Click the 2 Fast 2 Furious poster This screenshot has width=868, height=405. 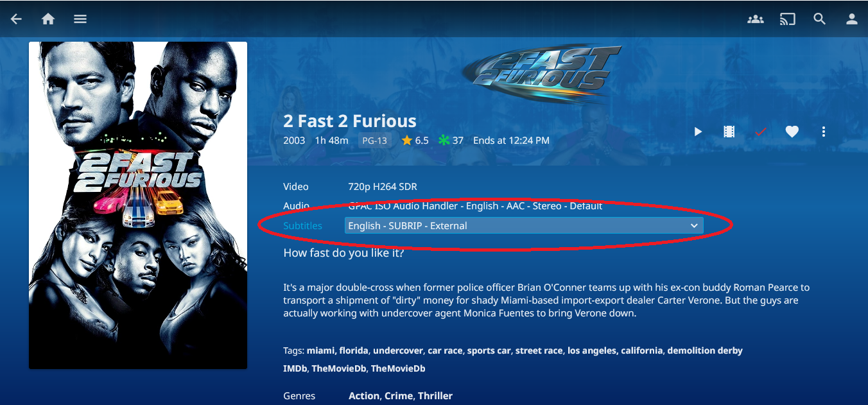point(138,205)
